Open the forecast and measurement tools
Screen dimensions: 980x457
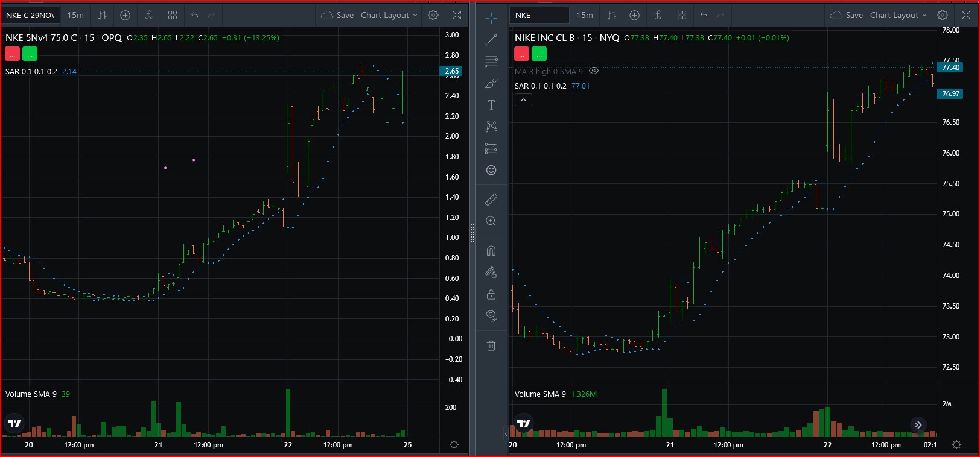[x=491, y=148]
